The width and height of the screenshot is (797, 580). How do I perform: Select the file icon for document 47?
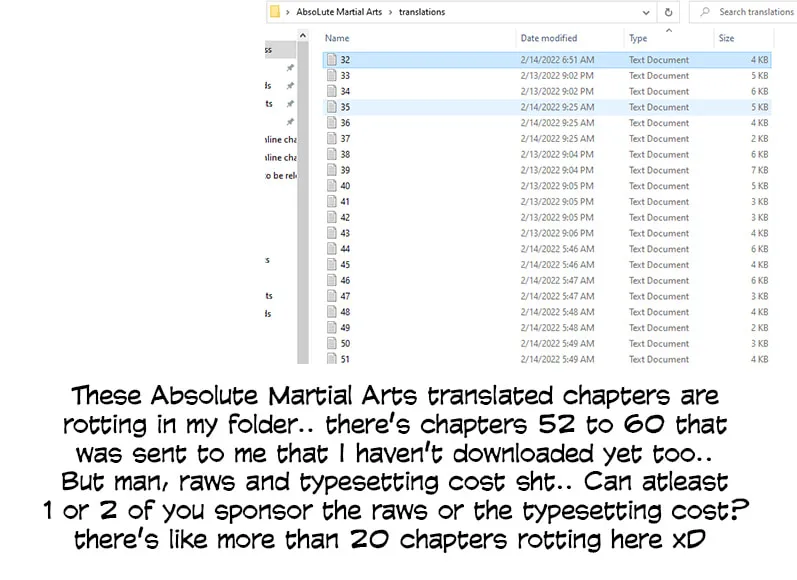332,296
